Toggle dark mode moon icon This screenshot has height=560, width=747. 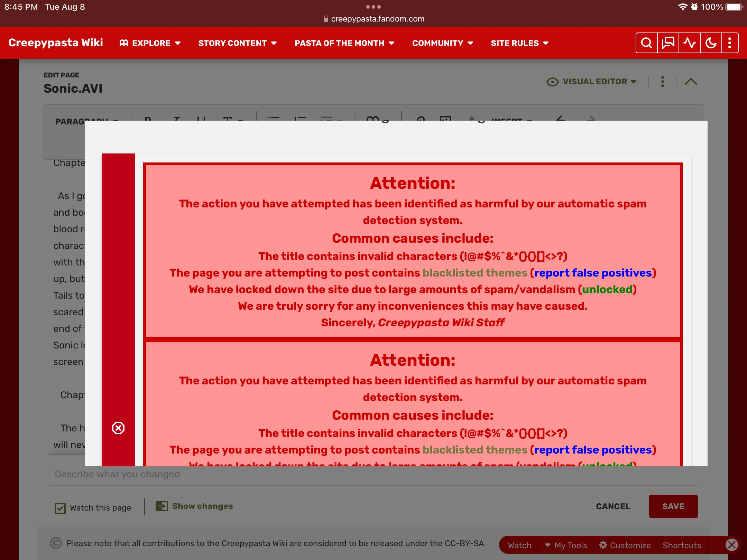click(711, 43)
